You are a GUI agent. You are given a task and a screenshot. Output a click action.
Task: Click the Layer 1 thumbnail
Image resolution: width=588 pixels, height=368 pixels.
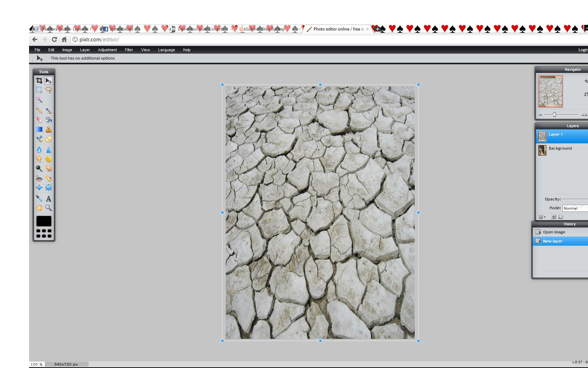coord(542,136)
